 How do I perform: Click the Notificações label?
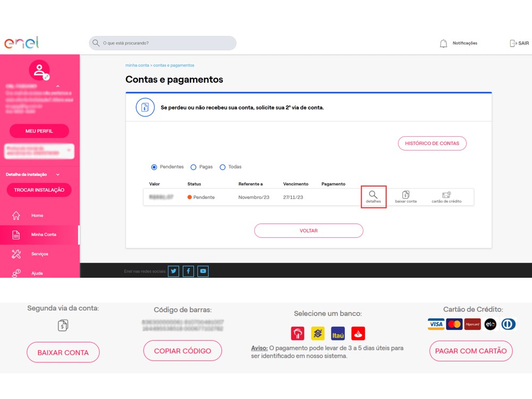[465, 43]
